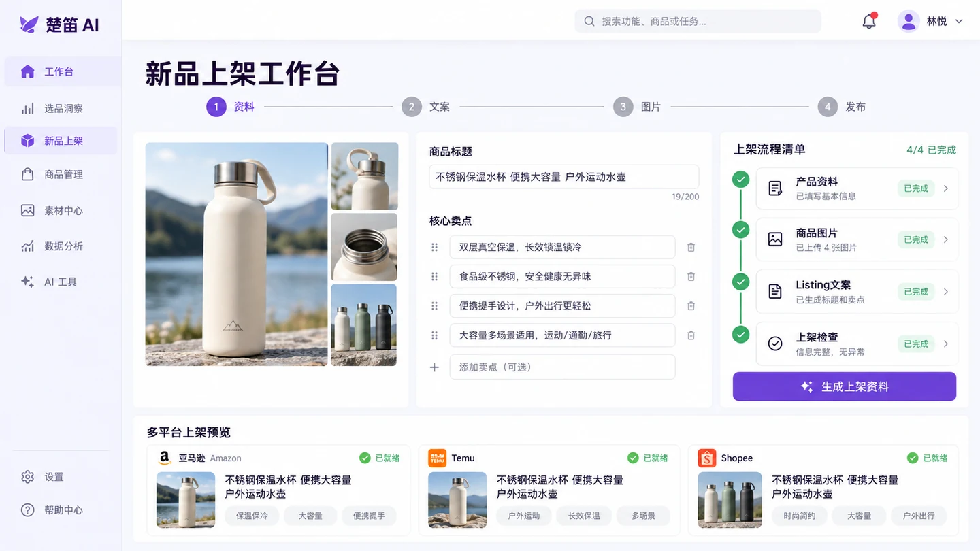Click the 添加卖点（可选） input field
This screenshot has width=980, height=551.
[x=562, y=367]
